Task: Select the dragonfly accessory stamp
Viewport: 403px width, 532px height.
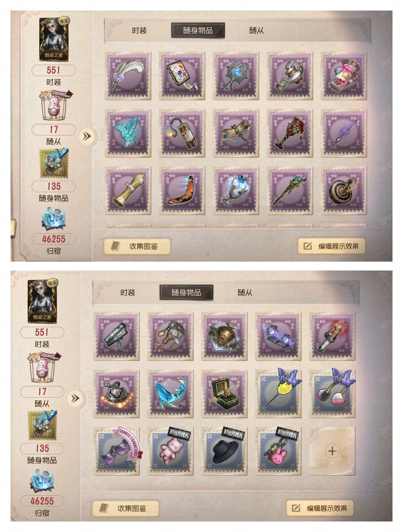Action: tap(236, 133)
